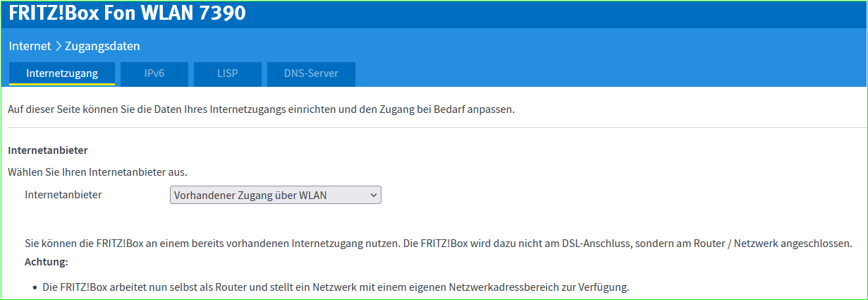Screen dimensions: 868x300
Task: Click the text 'Wählen Sie Ihren Internetanbieter aus.'
Action: click(x=97, y=172)
